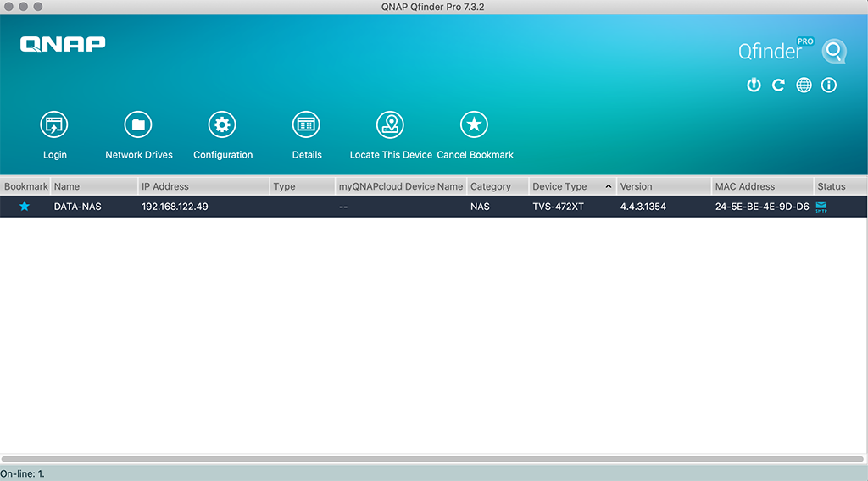Click the IP address 192.168.122.49
868x481 pixels.
pos(175,207)
